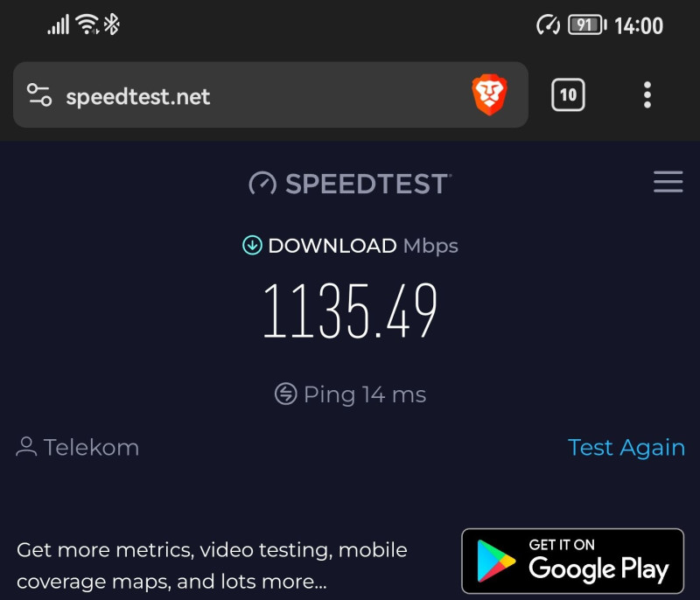Click the DOWNLOAD Mbps label
Image resolution: width=700 pixels, height=600 pixels.
[x=363, y=246]
